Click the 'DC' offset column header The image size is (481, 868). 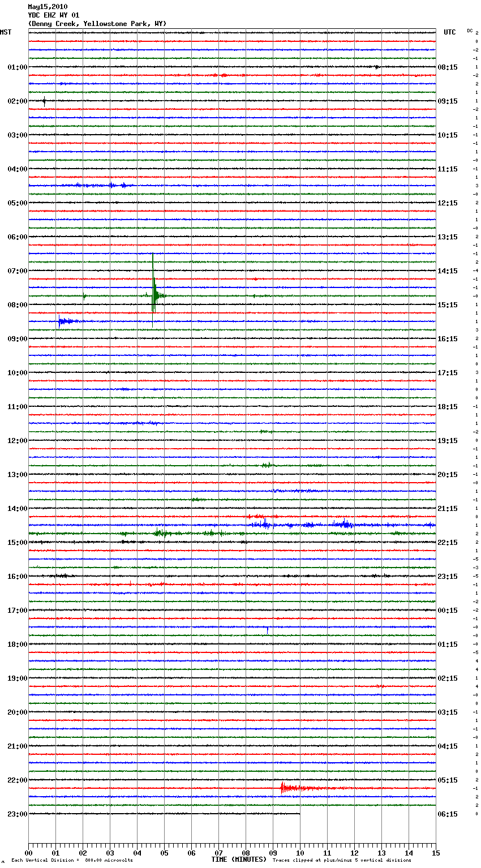(470, 31)
